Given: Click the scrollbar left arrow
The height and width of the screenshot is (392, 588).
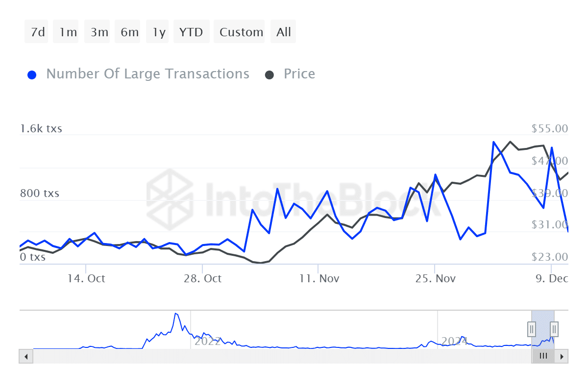Looking at the screenshot, I should 26,356.
